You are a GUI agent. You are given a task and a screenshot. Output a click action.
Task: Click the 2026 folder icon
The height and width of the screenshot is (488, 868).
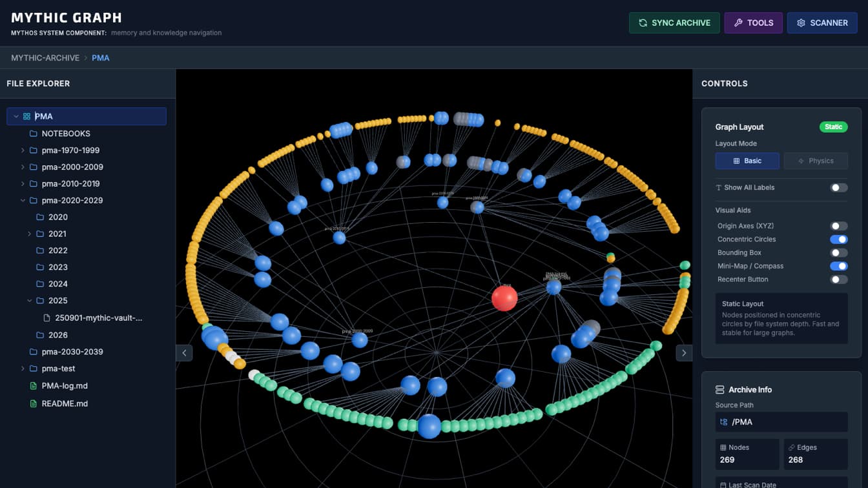[40, 335]
